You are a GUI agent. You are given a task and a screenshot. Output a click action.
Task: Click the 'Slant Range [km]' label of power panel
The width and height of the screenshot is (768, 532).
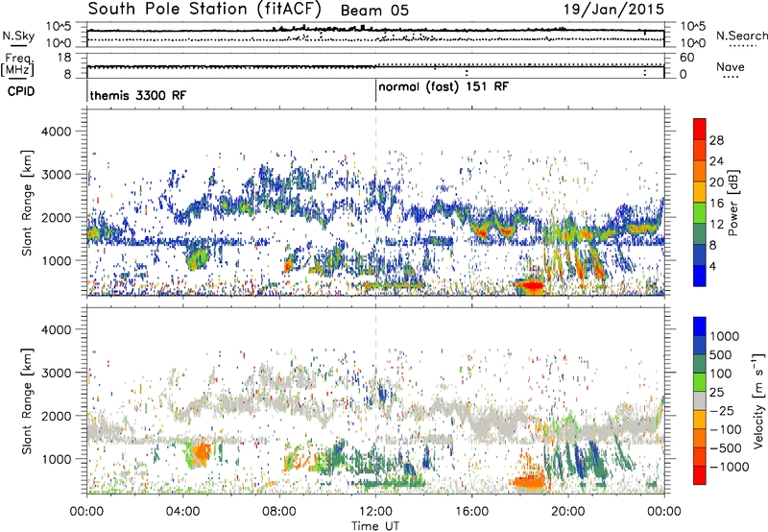click(x=27, y=203)
